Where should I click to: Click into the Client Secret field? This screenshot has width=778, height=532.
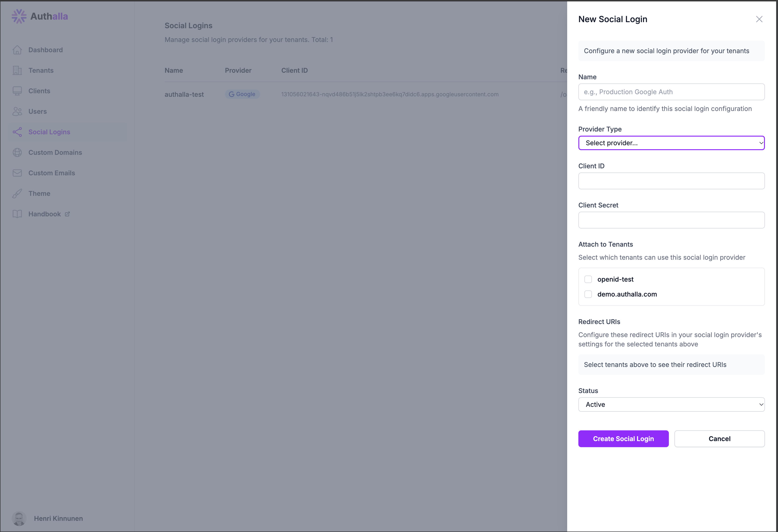(671, 220)
